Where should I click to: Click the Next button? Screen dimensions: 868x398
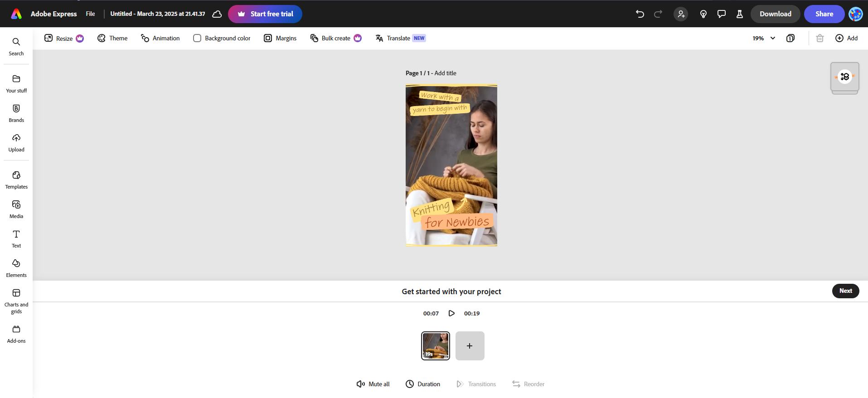(x=846, y=291)
